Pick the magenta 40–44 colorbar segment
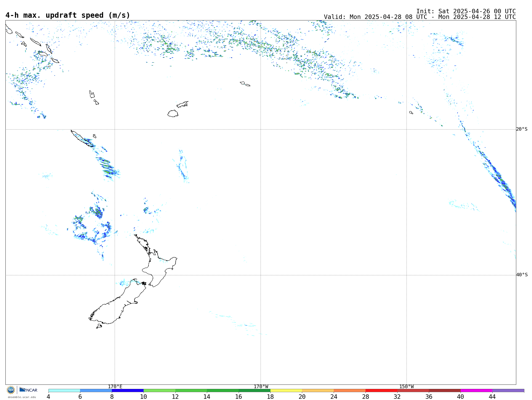The width and height of the screenshot is (532, 400). pyautogui.click(x=476, y=391)
